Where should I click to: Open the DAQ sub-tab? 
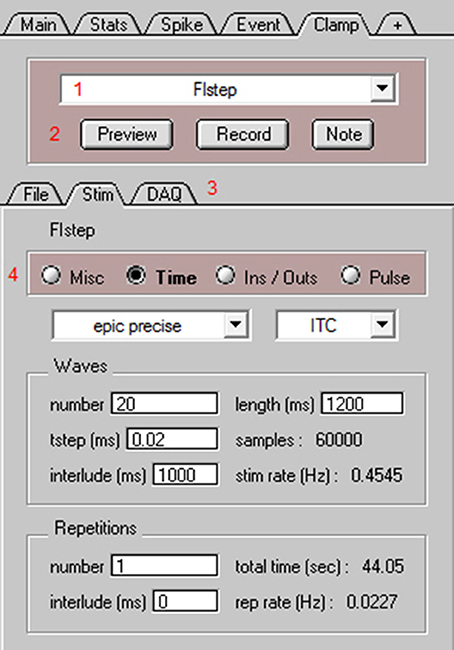pos(164,194)
